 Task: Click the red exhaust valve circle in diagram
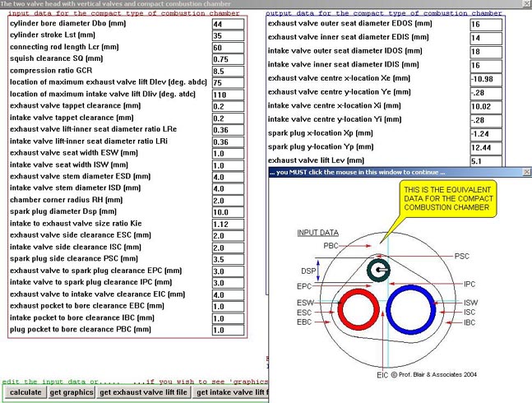(x=359, y=309)
